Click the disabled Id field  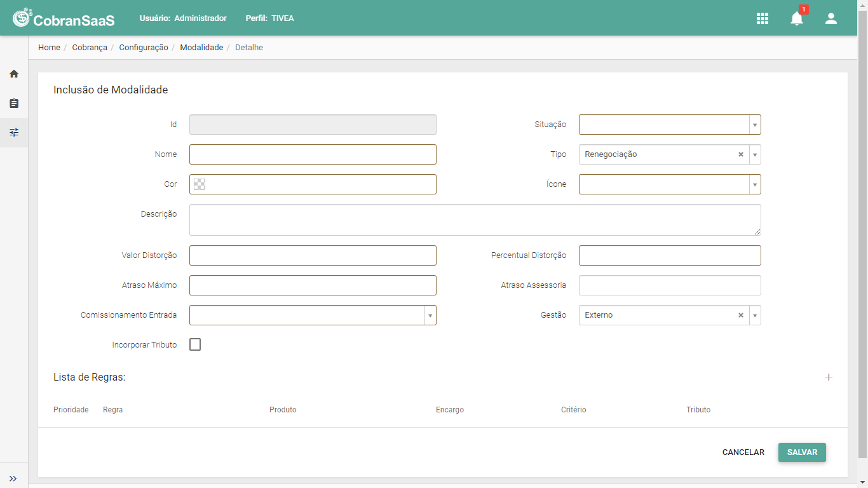[313, 125]
